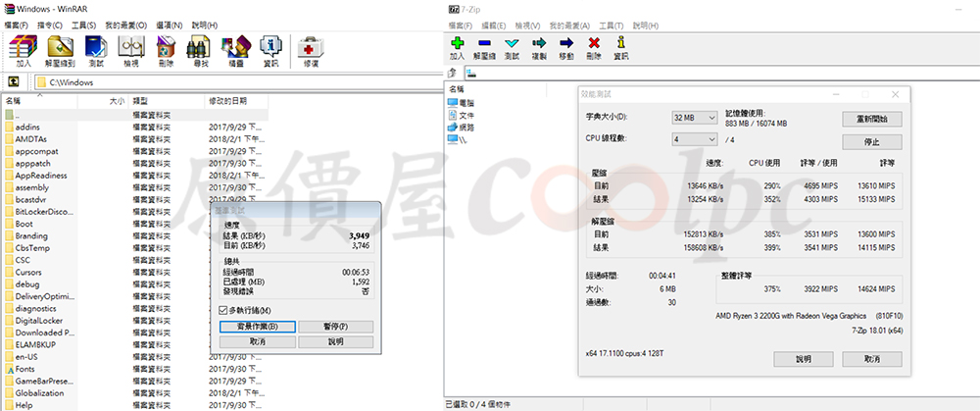Click WinRAR Repair (修復) first-aid icon
Image resolution: width=980 pixels, height=411 pixels.
[311, 51]
